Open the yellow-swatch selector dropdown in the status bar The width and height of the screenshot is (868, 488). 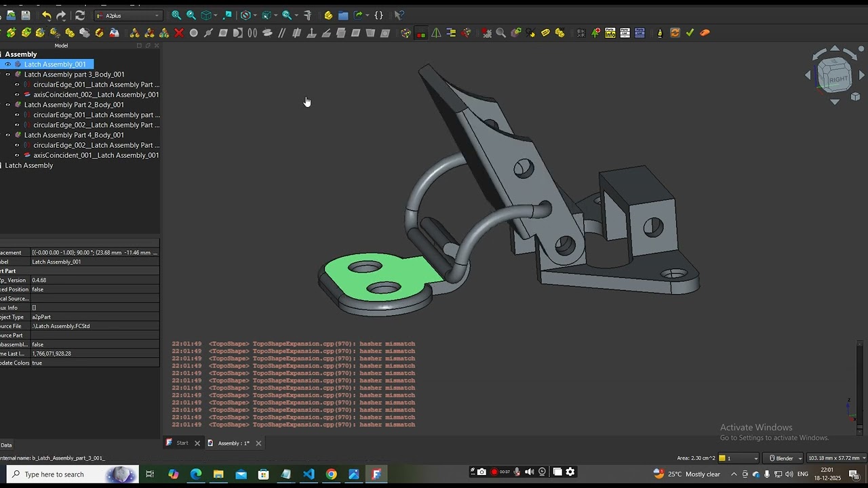pos(738,458)
